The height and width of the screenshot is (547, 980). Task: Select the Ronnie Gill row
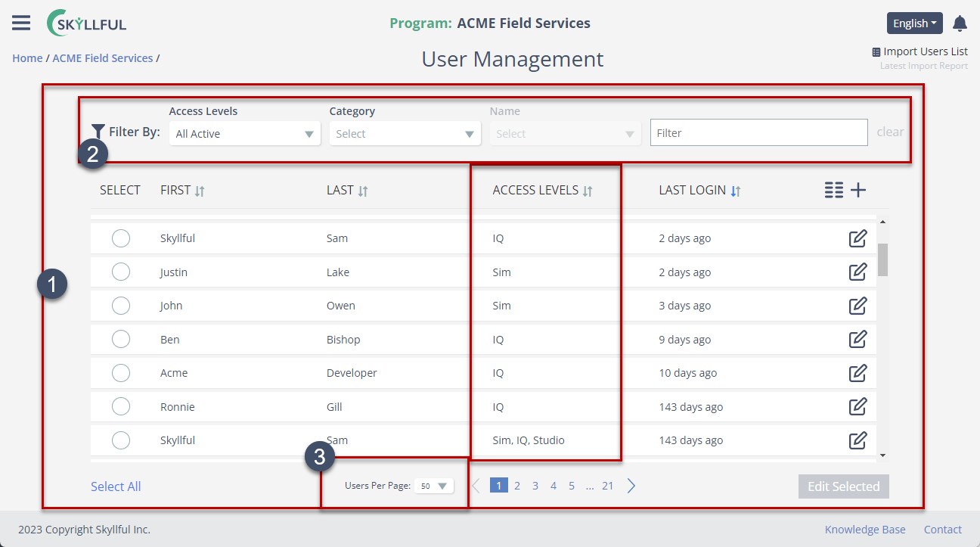coord(121,406)
